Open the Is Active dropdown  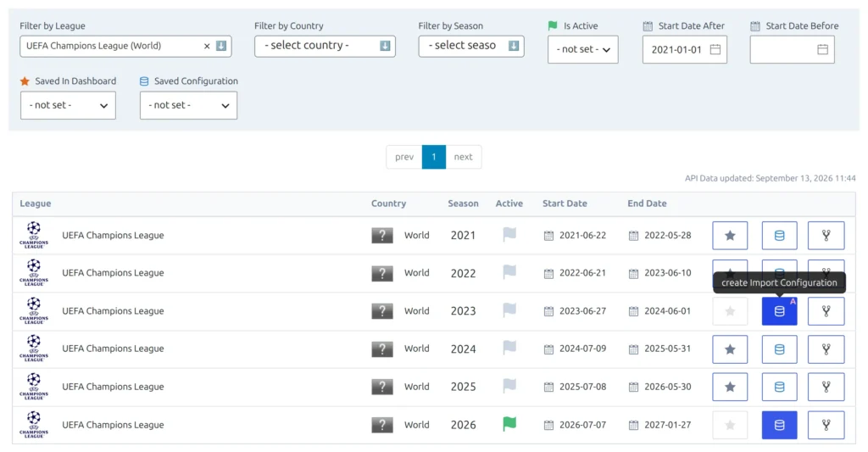point(583,49)
